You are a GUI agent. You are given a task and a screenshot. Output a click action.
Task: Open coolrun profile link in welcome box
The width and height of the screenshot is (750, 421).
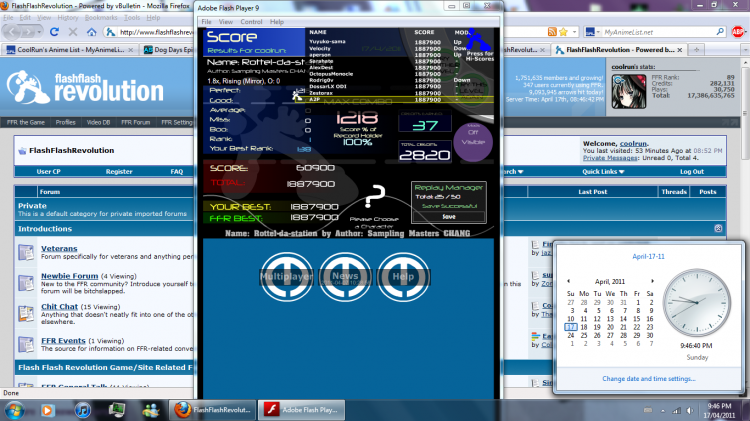pyautogui.click(x=633, y=144)
